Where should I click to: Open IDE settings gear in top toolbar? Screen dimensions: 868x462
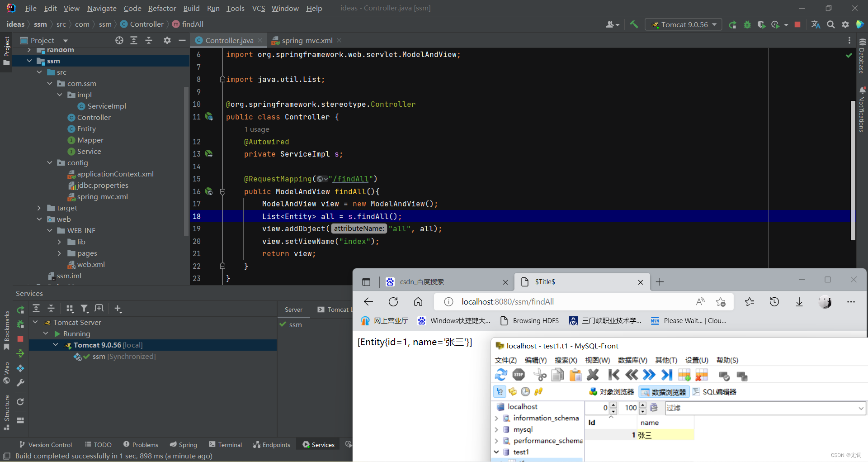click(845, 24)
